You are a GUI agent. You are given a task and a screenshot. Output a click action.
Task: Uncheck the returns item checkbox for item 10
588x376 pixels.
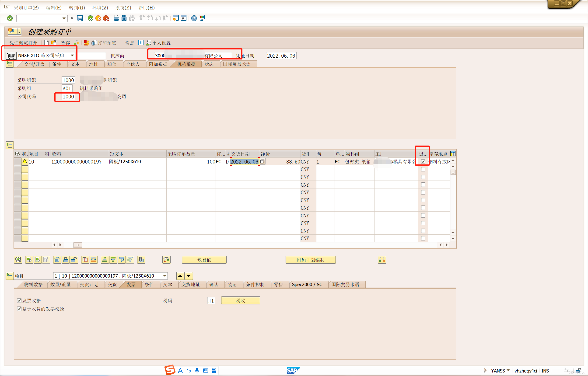tap(423, 161)
